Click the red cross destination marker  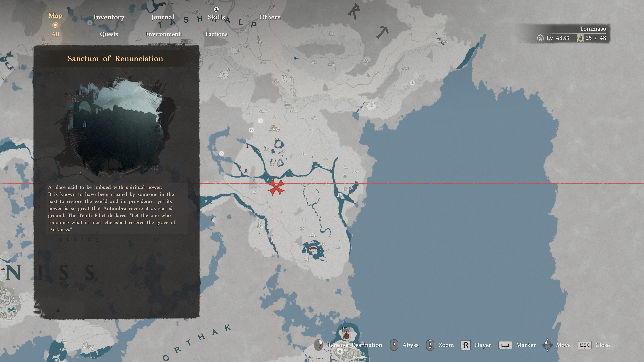pos(276,187)
